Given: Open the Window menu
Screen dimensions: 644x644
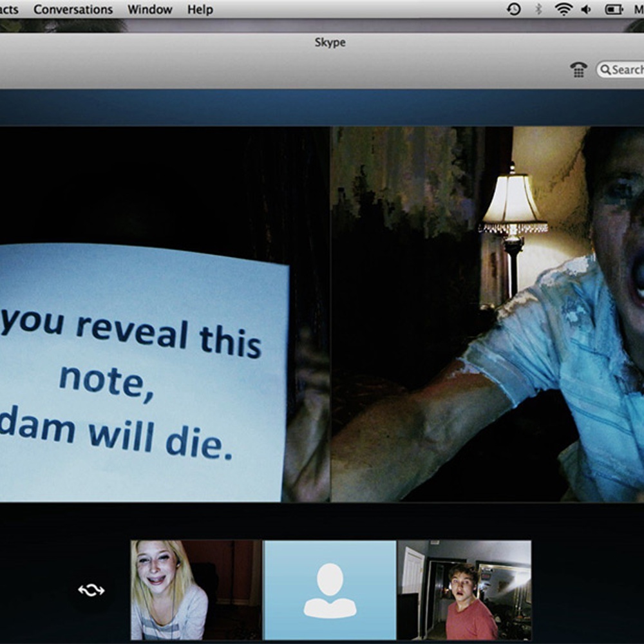Looking at the screenshot, I should pyautogui.click(x=150, y=9).
